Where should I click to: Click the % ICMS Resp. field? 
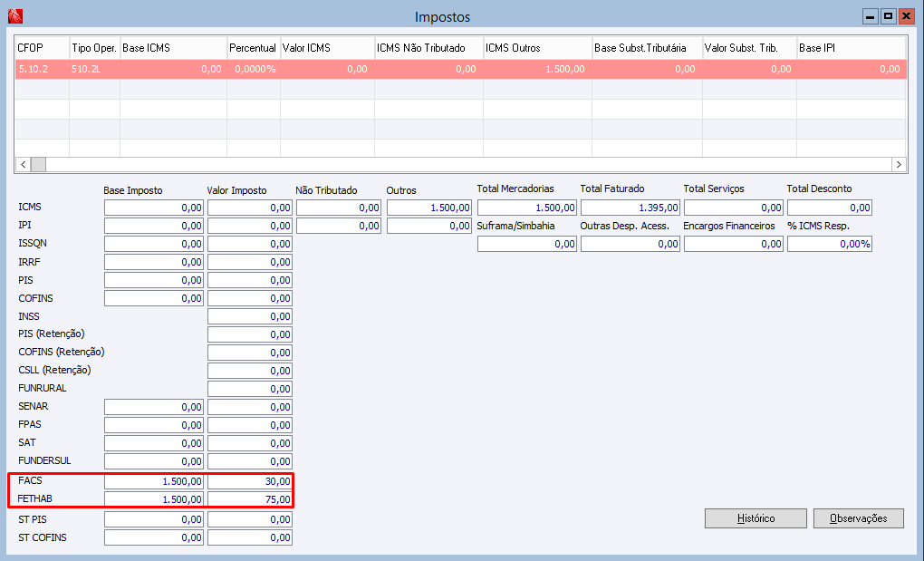830,244
